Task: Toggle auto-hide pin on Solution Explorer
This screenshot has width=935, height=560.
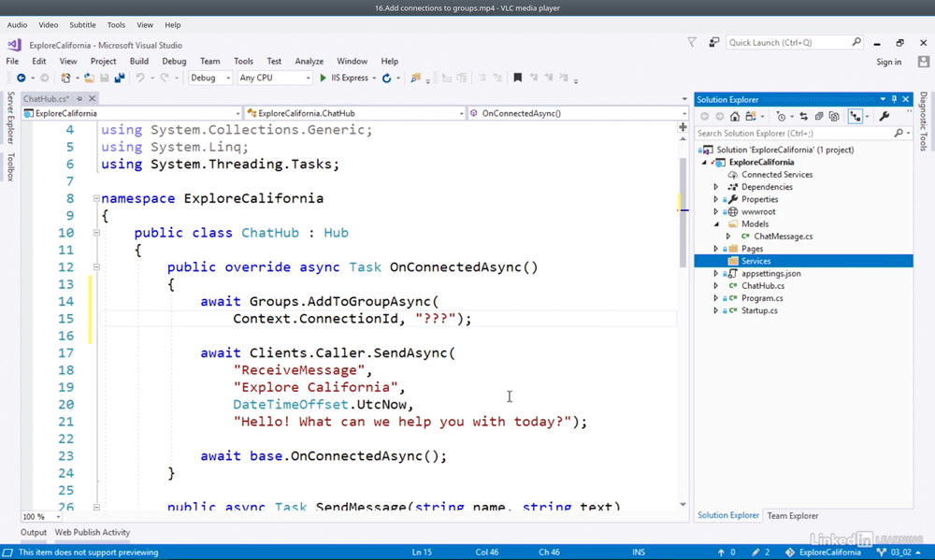Action: point(894,99)
